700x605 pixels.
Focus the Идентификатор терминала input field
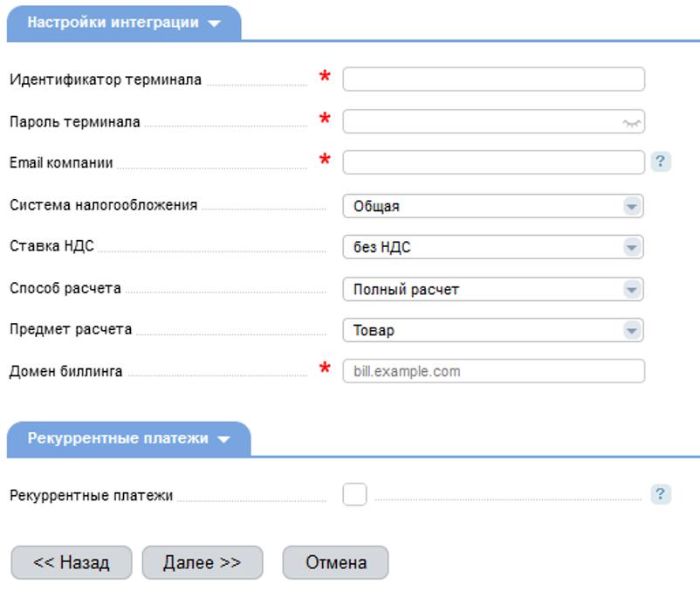493,79
